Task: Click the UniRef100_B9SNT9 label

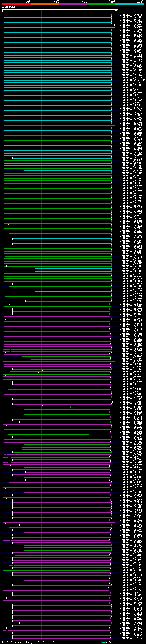Action: [131, 158]
